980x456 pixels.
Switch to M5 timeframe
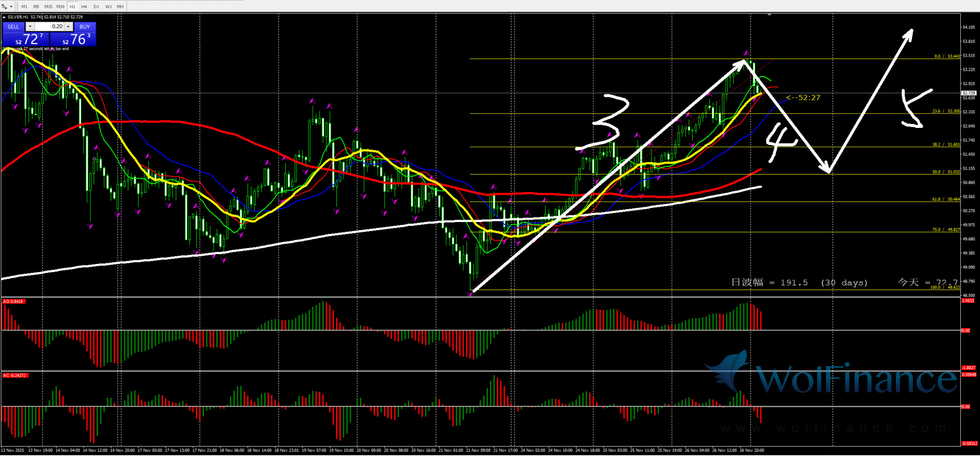click(36, 7)
